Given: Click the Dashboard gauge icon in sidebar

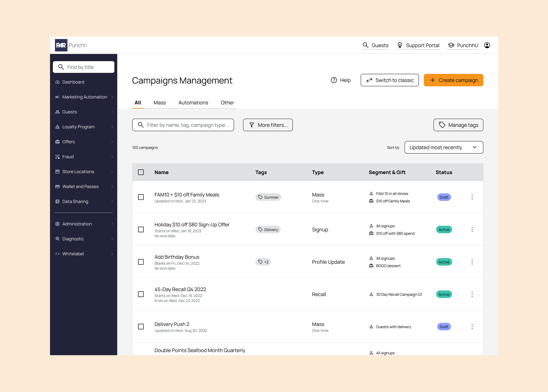Looking at the screenshot, I should click(x=57, y=82).
